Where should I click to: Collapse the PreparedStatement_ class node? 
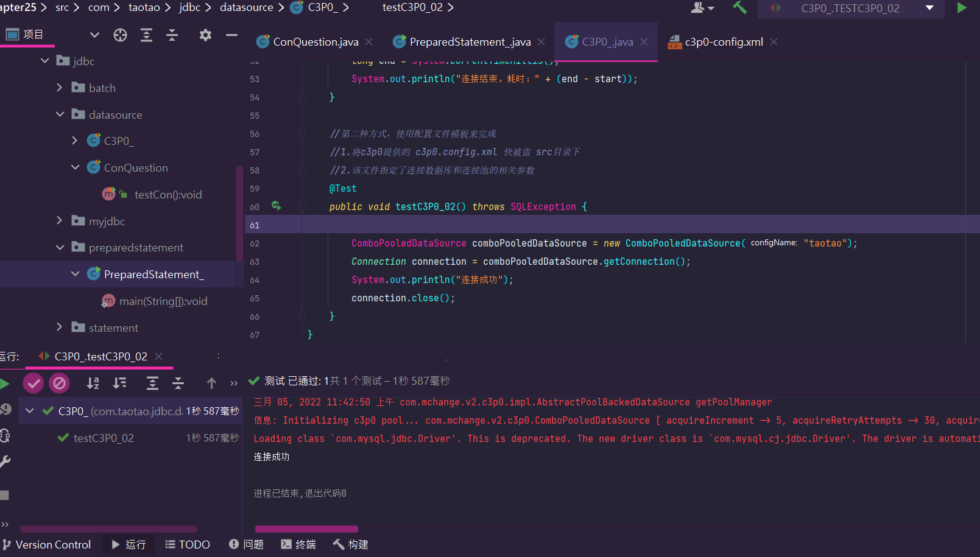pyautogui.click(x=75, y=275)
